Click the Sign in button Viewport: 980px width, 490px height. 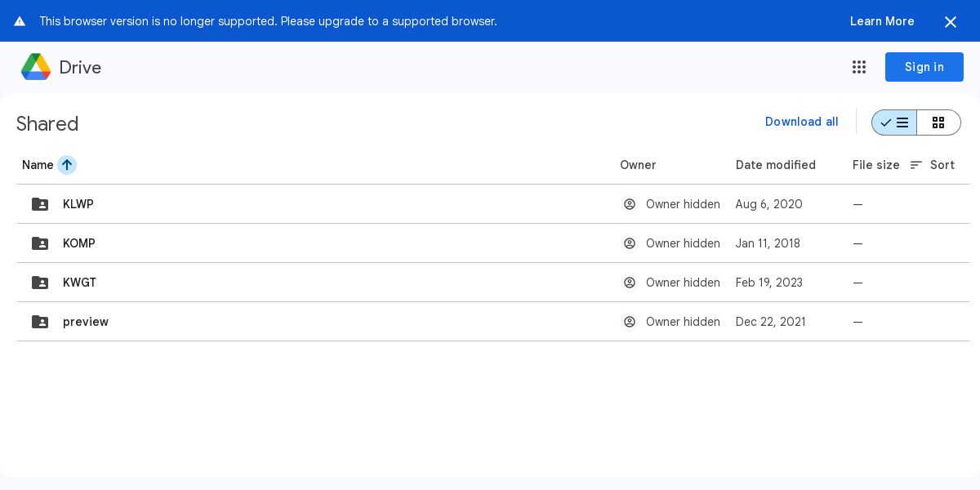(924, 67)
